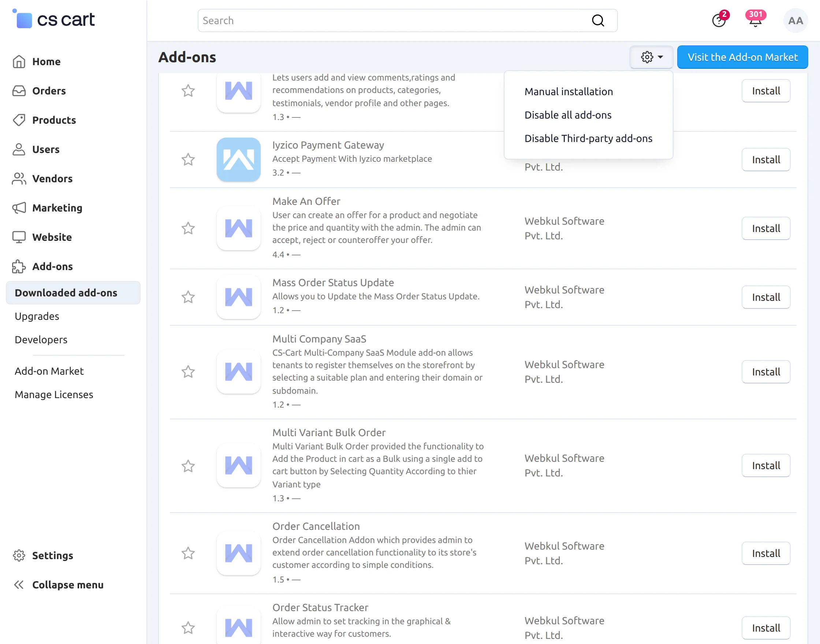Image resolution: width=820 pixels, height=644 pixels.
Task: Favorite the Multi Variant Bulk Order star
Action: coord(188,466)
